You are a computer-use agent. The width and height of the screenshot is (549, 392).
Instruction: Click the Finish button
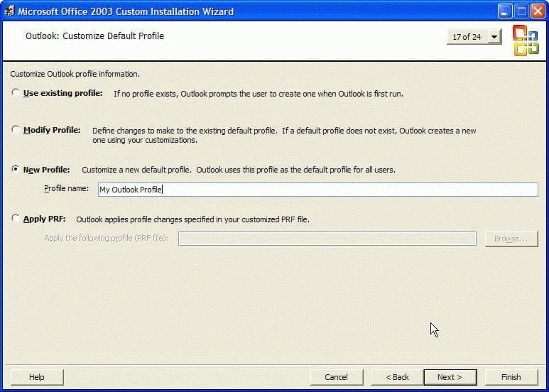click(x=511, y=377)
